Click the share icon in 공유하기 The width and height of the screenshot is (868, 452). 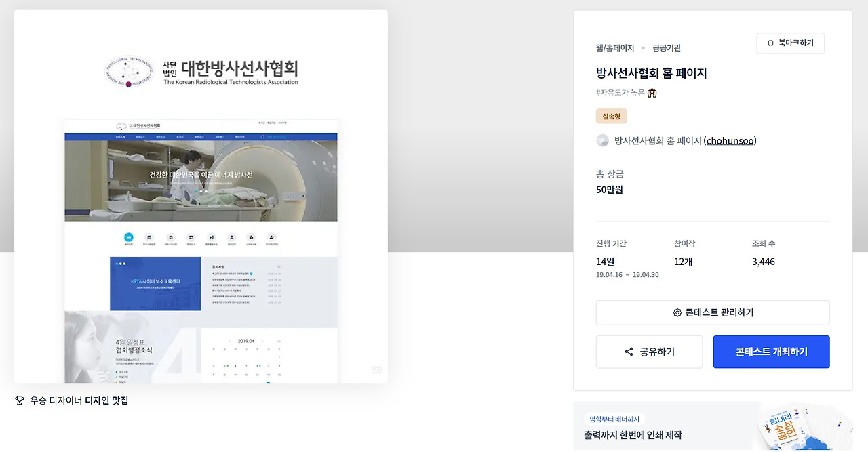[629, 352]
